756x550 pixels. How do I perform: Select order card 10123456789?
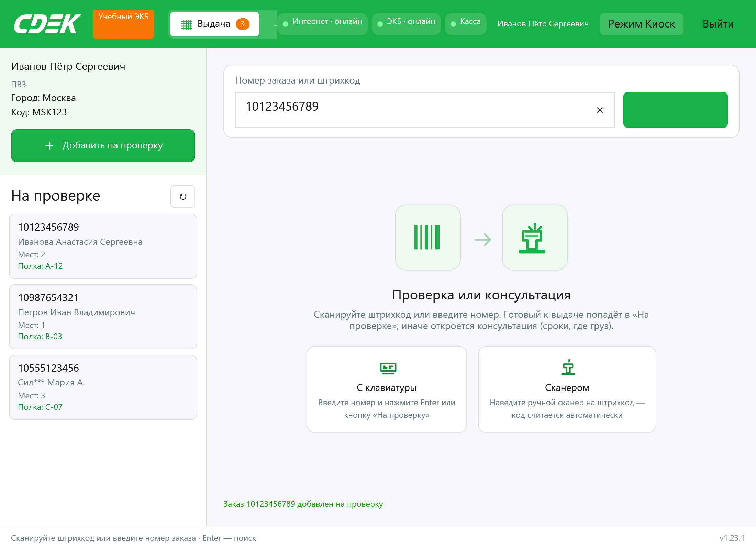103,246
